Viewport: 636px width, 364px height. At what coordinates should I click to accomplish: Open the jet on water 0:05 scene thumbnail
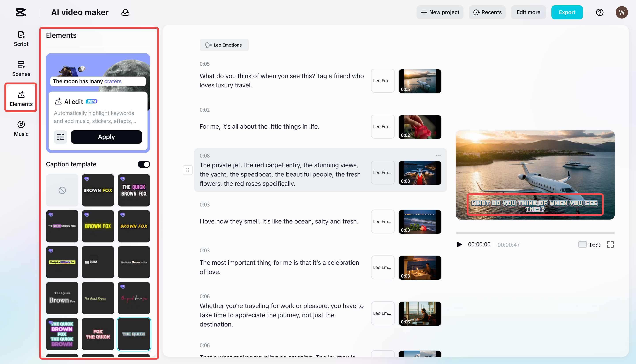click(x=420, y=81)
